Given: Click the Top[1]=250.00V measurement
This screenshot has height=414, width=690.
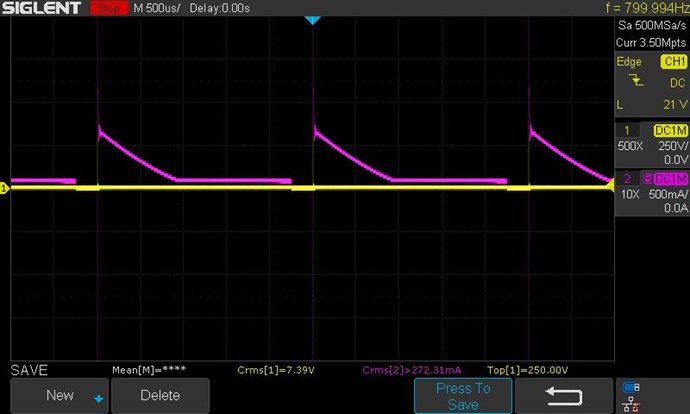Looking at the screenshot, I should tap(528, 370).
